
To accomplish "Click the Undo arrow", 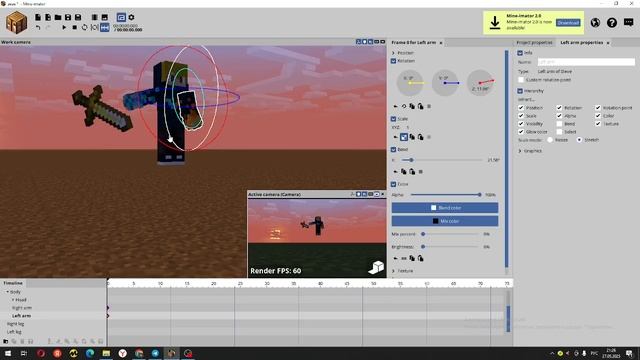I will click(x=38, y=27).
